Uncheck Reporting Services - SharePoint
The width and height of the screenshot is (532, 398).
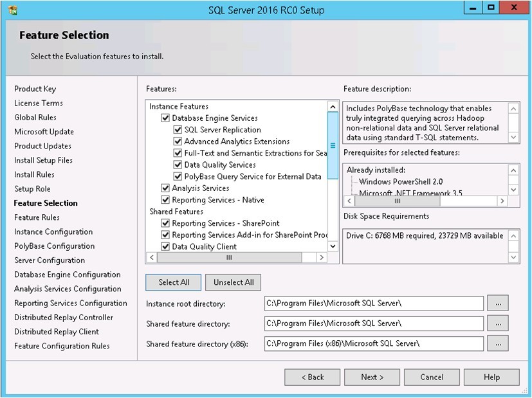click(165, 223)
